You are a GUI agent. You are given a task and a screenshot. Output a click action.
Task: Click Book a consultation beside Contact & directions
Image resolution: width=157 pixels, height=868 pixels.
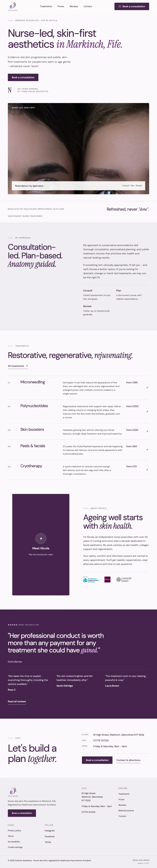[97, 760]
